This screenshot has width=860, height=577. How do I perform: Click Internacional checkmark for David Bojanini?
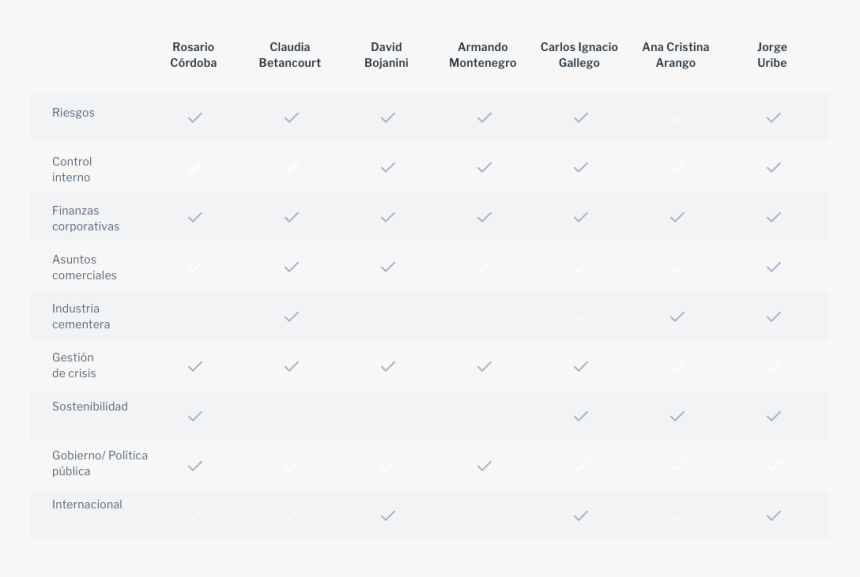coord(388,516)
